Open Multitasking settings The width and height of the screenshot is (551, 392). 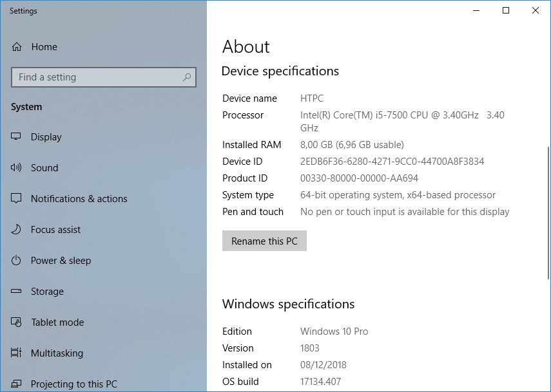[x=104, y=353]
